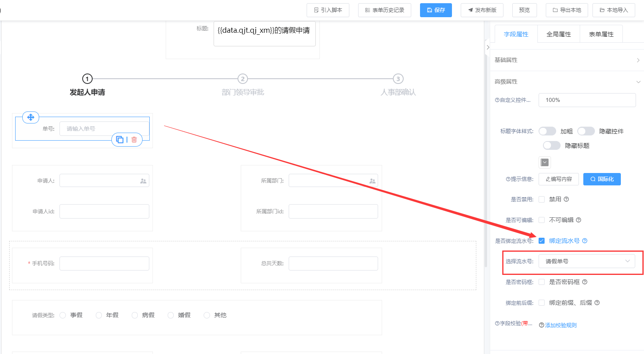
Task: Click the blue 国际化 button
Action: click(x=602, y=179)
